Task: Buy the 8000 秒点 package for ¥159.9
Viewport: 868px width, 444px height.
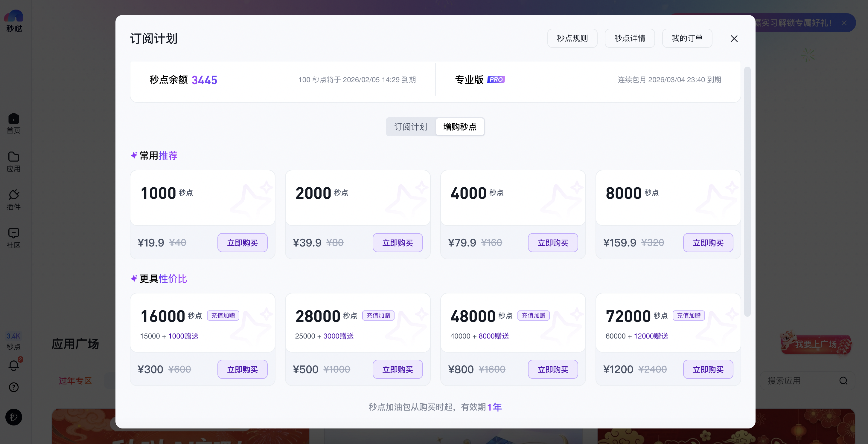Action: click(708, 243)
